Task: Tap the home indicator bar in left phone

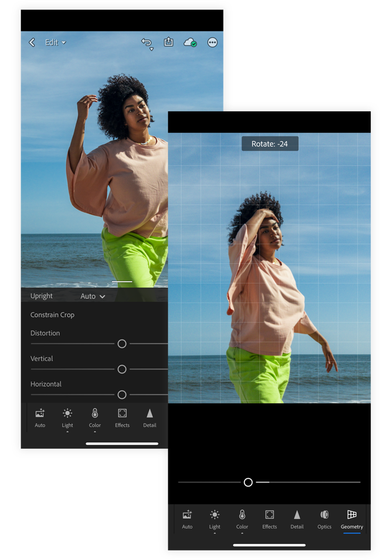Action: 122,444
